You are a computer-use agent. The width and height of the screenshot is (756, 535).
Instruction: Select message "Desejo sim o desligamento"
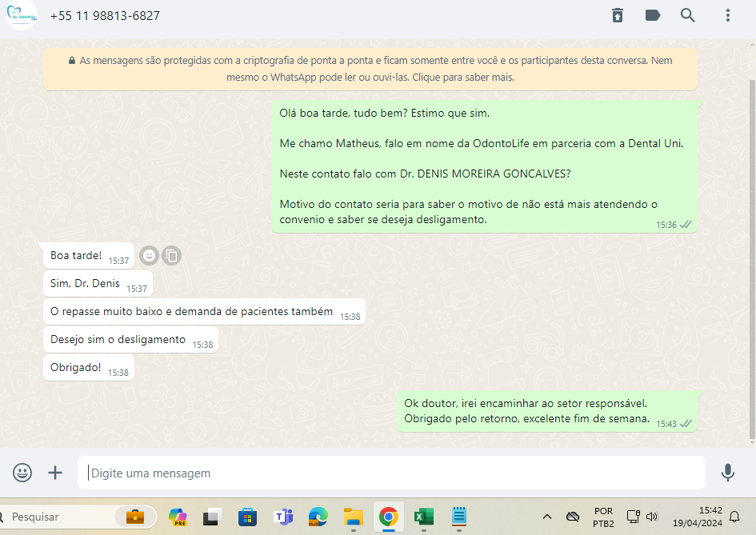tap(130, 339)
